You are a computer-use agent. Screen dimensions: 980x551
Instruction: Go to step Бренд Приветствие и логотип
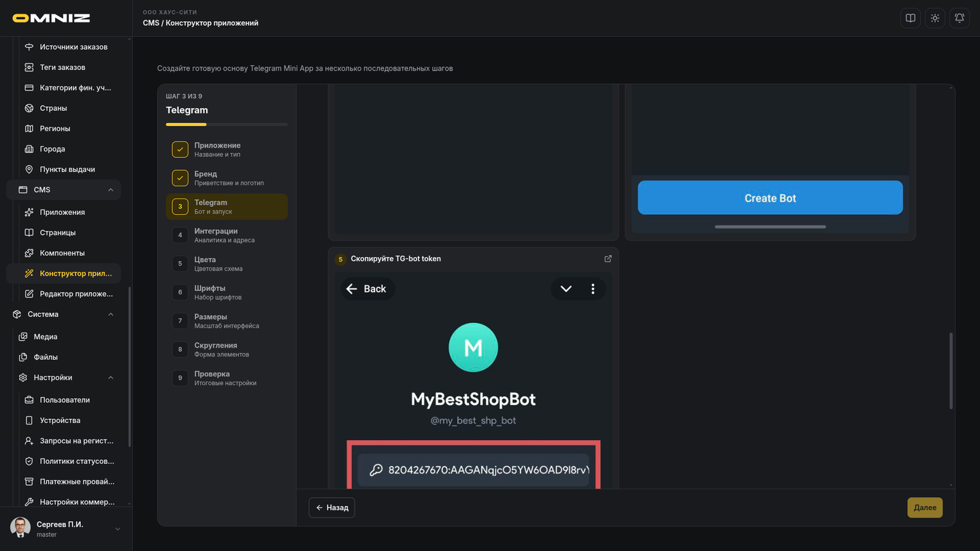tap(227, 178)
